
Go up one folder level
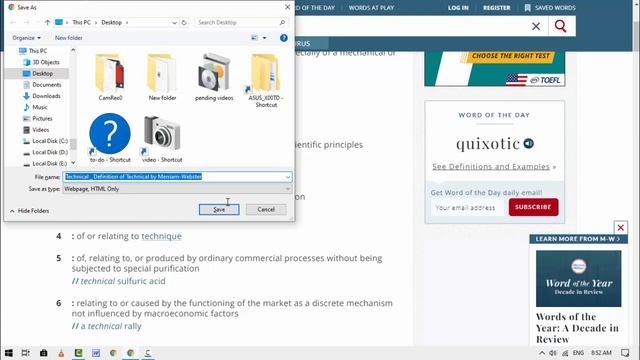click(47, 22)
